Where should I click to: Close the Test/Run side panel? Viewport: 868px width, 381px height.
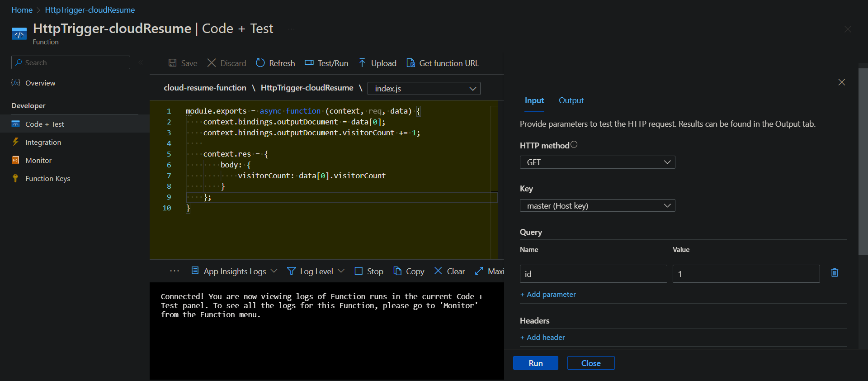tap(842, 82)
